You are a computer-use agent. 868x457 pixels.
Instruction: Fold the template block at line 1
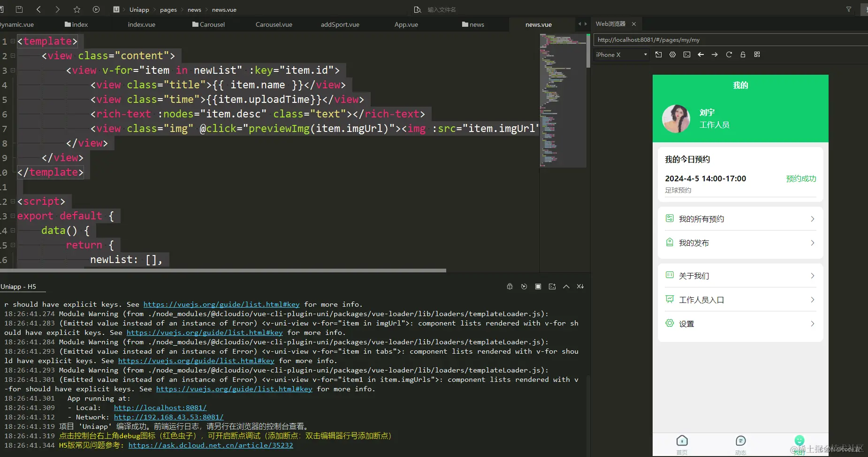pos(13,41)
